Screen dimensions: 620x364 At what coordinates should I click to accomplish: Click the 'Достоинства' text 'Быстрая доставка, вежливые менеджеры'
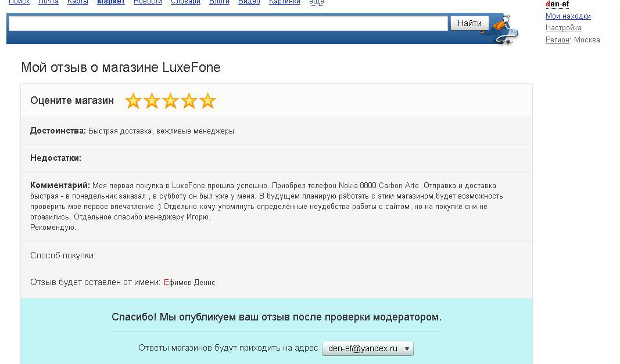pos(161,131)
